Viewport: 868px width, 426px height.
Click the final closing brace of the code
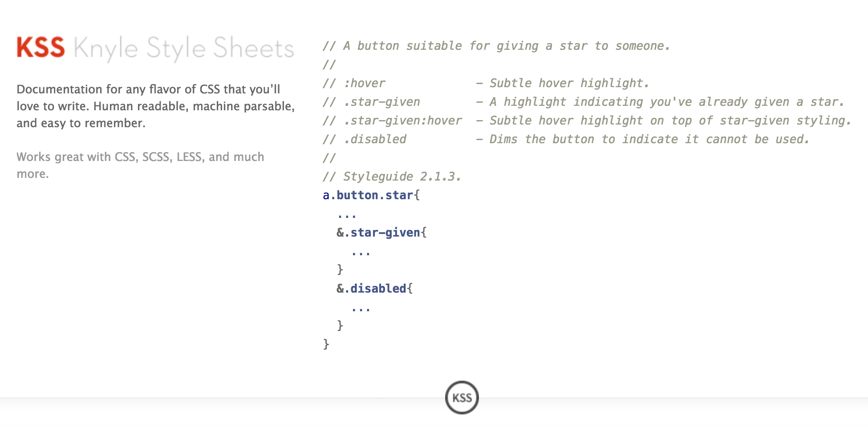tap(326, 344)
